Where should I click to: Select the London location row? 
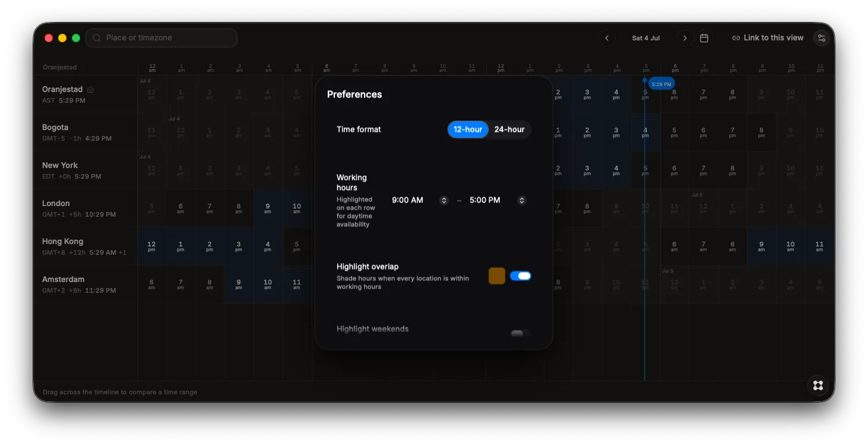(x=85, y=208)
